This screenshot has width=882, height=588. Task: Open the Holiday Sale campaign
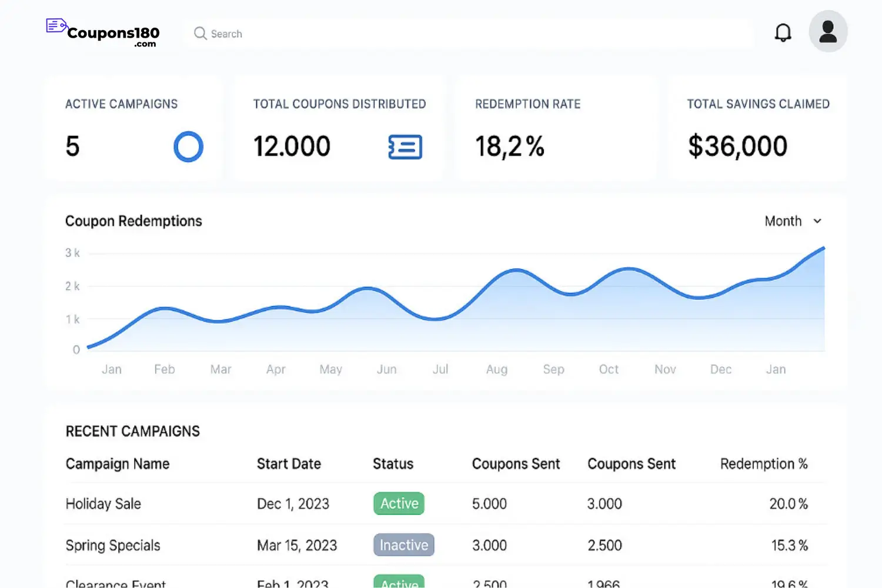(103, 504)
